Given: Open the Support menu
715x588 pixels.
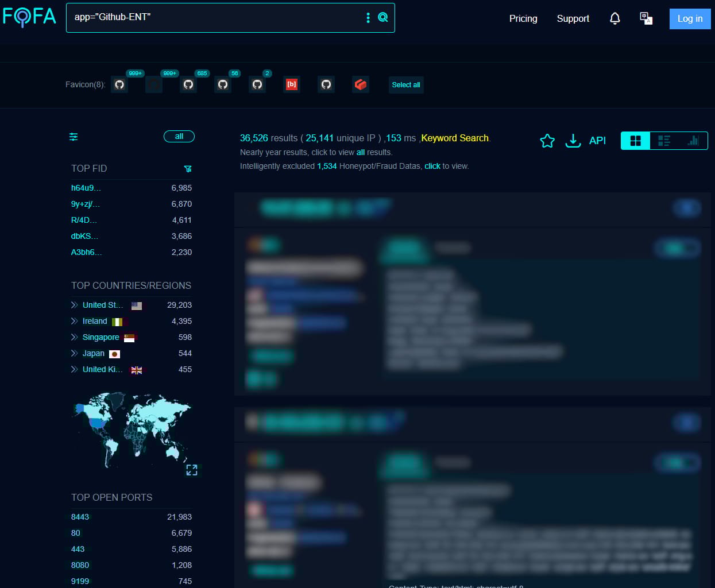Looking at the screenshot, I should coord(573,18).
